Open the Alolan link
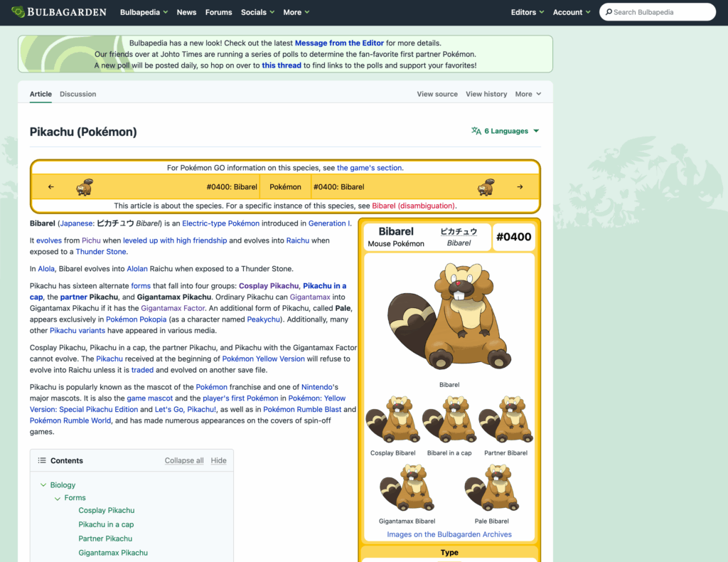This screenshot has height=562, width=728. point(137,268)
